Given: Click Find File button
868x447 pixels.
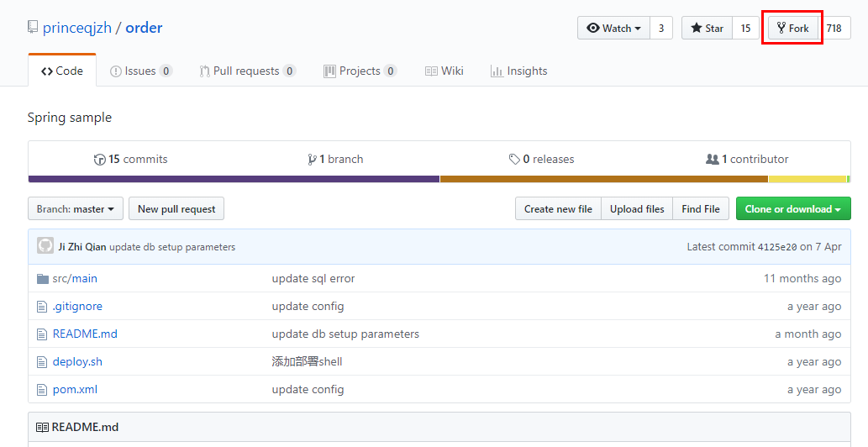Looking at the screenshot, I should [701, 208].
